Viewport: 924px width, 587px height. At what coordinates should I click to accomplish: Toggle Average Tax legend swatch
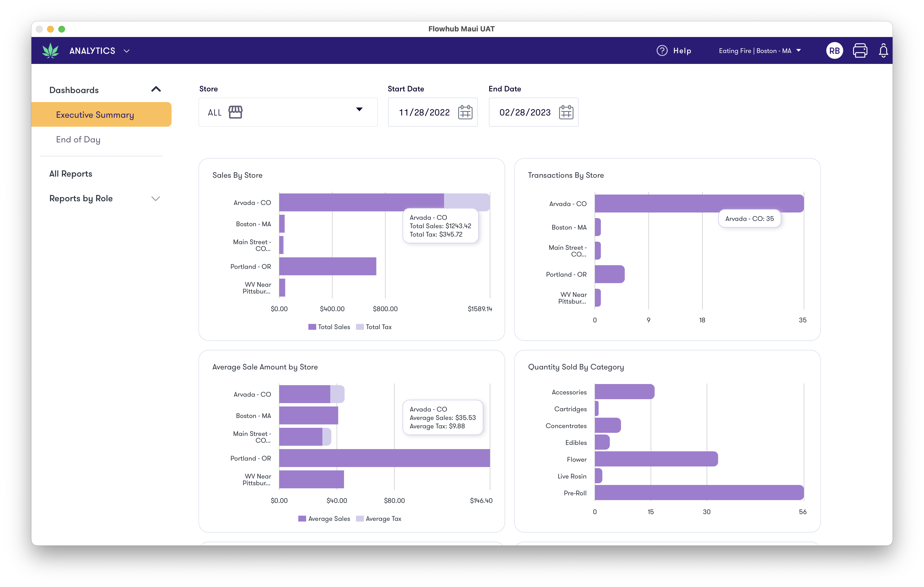click(360, 519)
